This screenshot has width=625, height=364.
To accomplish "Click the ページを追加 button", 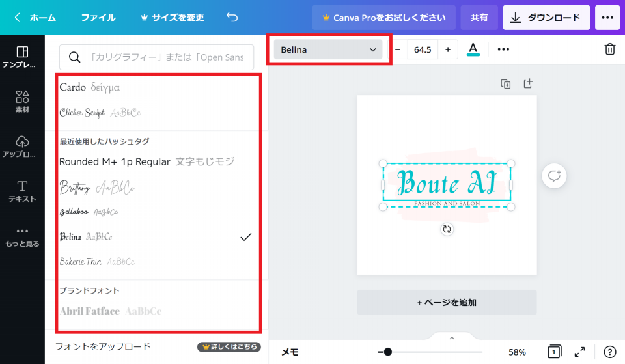I will [447, 302].
